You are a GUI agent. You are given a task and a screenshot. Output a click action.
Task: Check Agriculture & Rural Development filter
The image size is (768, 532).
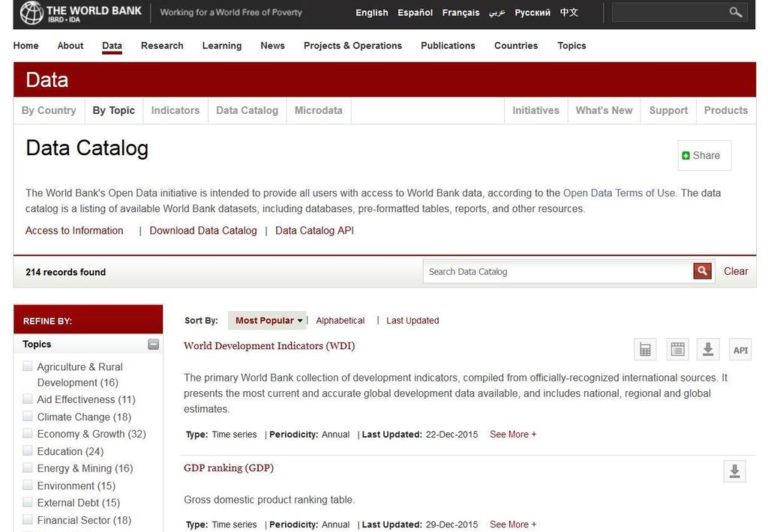tap(28, 366)
